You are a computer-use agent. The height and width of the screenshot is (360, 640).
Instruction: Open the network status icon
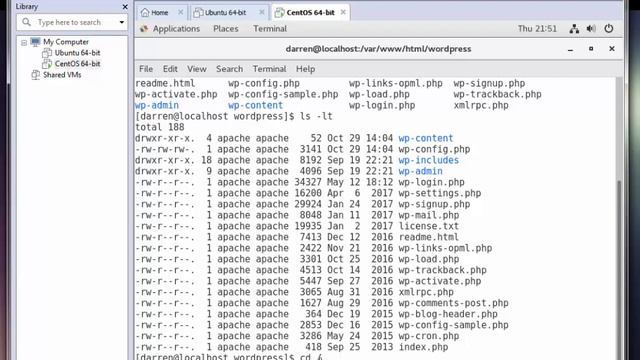click(x=574, y=29)
